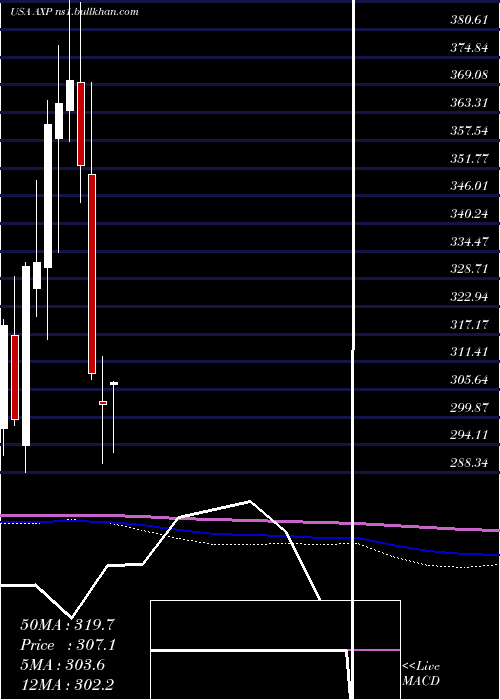The width and height of the screenshot is (500, 700).
Task: Click the 363.31 price axis label
Action: click(x=469, y=103)
